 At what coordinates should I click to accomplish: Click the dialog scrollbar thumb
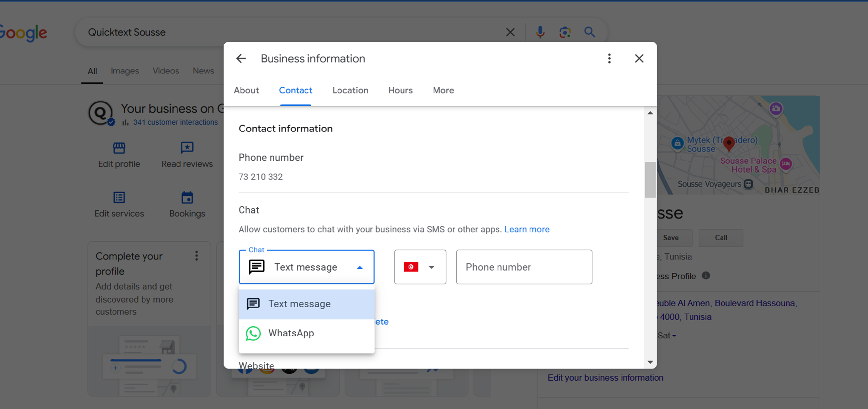coord(650,180)
